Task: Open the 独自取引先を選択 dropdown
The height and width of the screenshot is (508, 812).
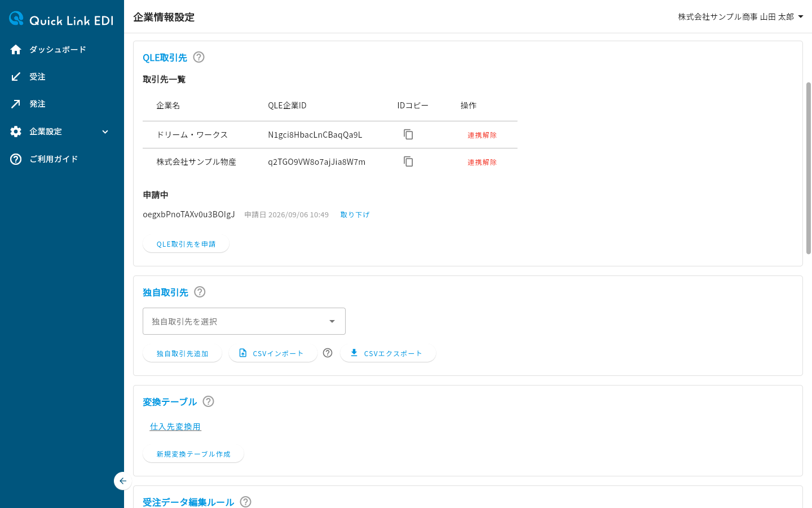Action: 244,321
